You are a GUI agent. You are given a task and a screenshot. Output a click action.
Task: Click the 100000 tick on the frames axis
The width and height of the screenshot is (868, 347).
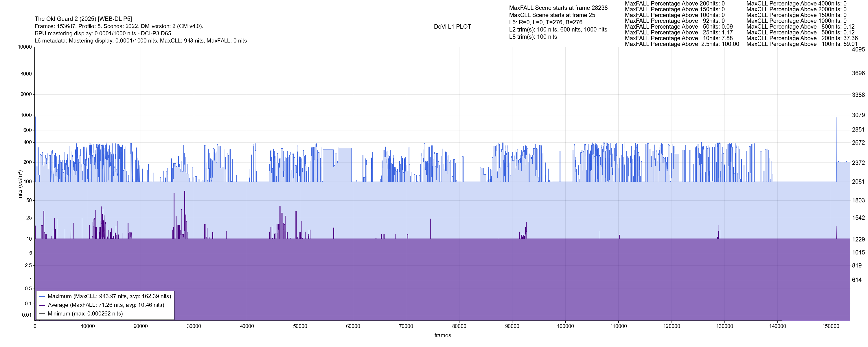point(565,326)
